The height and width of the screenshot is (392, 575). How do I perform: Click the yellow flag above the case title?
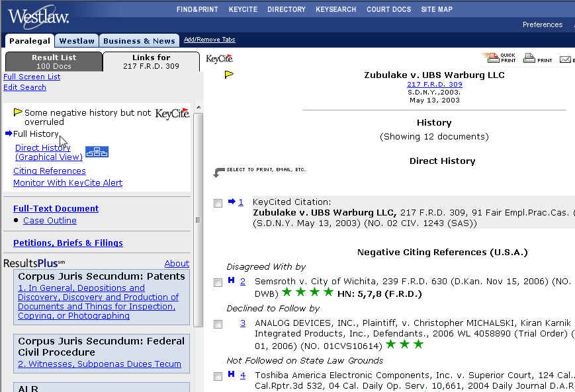click(x=229, y=75)
